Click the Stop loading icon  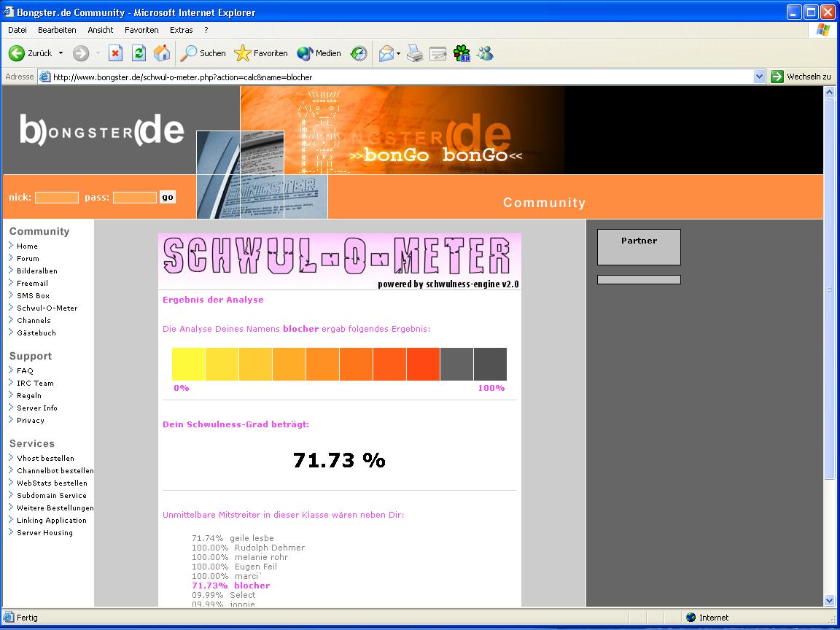pos(115,53)
